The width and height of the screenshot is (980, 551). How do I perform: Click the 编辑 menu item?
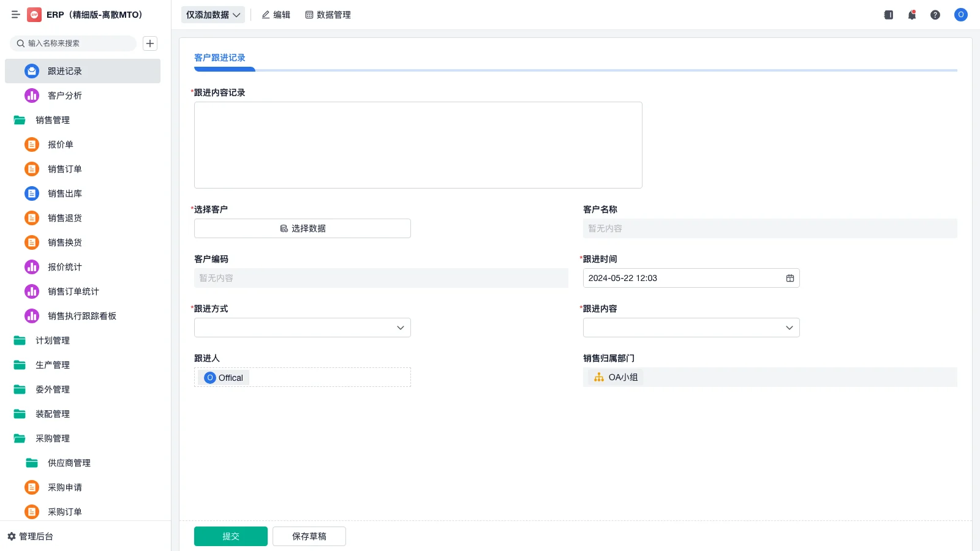click(x=276, y=15)
